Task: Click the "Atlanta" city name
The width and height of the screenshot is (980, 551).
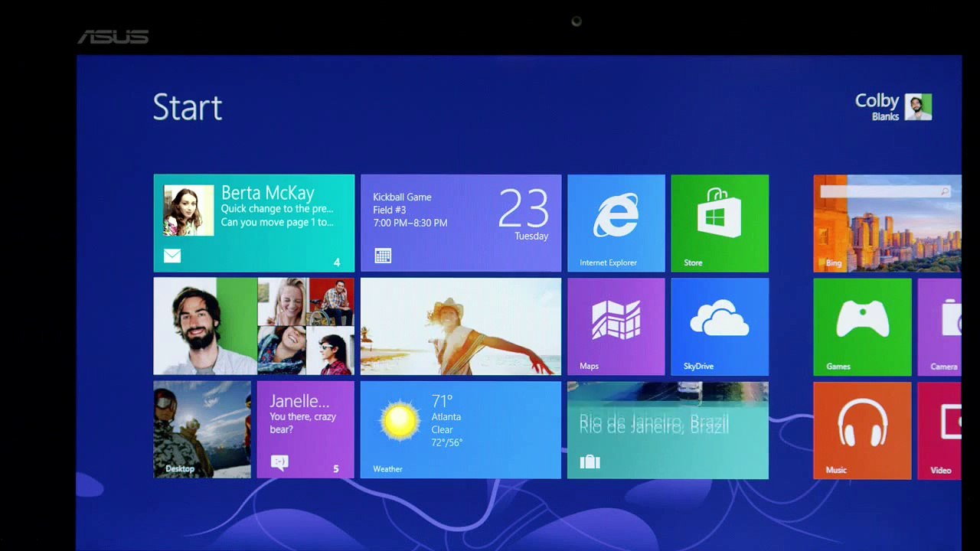Action: click(446, 417)
